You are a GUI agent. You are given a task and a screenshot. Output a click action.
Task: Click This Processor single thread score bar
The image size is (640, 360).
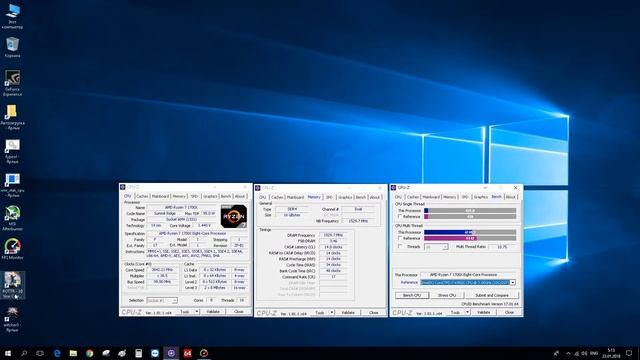[x=470, y=211]
